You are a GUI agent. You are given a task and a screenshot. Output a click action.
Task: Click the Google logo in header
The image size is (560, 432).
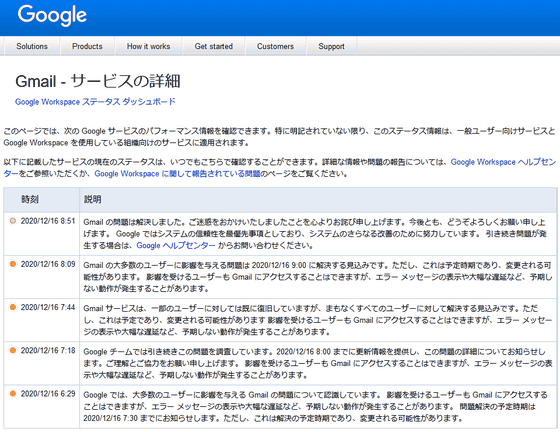pos(52,15)
